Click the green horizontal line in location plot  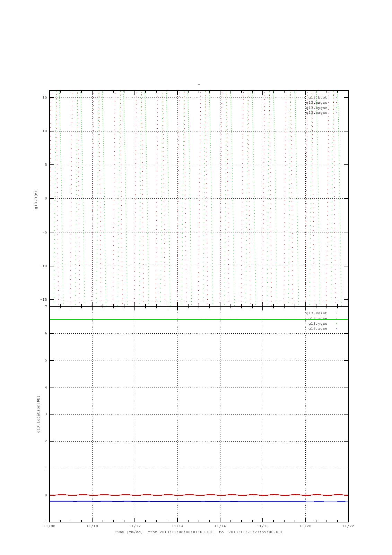tap(156, 319)
